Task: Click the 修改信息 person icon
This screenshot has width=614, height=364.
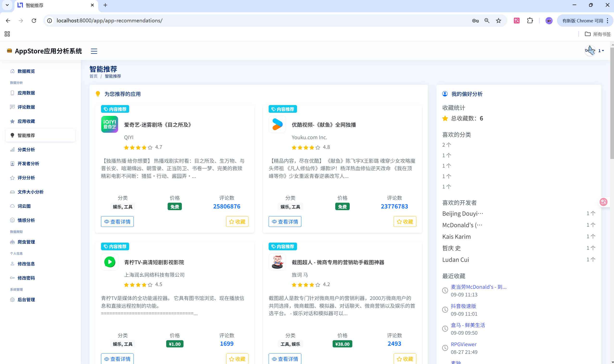Action: 12,264
